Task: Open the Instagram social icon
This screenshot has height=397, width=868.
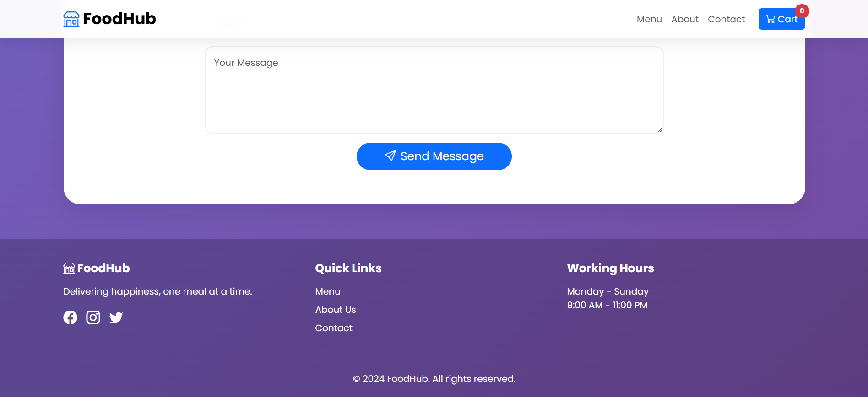Action: coord(93,317)
